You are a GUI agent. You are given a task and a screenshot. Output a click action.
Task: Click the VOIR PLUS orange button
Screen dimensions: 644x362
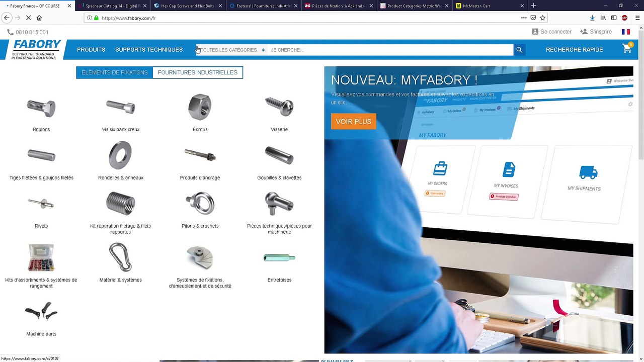pos(354,122)
